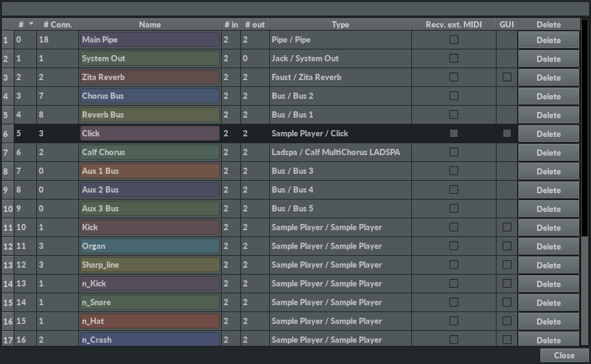Screen dimensions: 591x364
Task: Toggle GUI checkbox for Kick sample player
Action: (507, 227)
